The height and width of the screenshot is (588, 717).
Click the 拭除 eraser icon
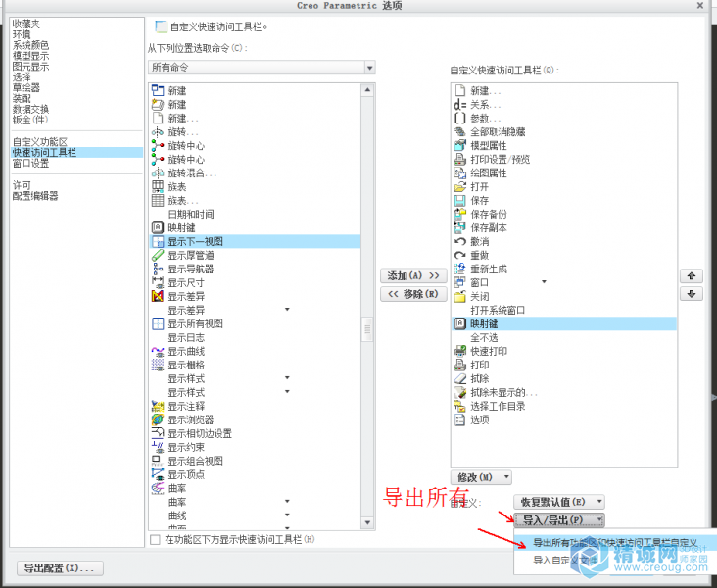click(459, 378)
